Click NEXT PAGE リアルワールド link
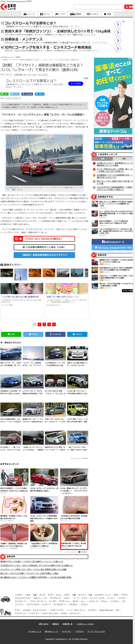 44,238
